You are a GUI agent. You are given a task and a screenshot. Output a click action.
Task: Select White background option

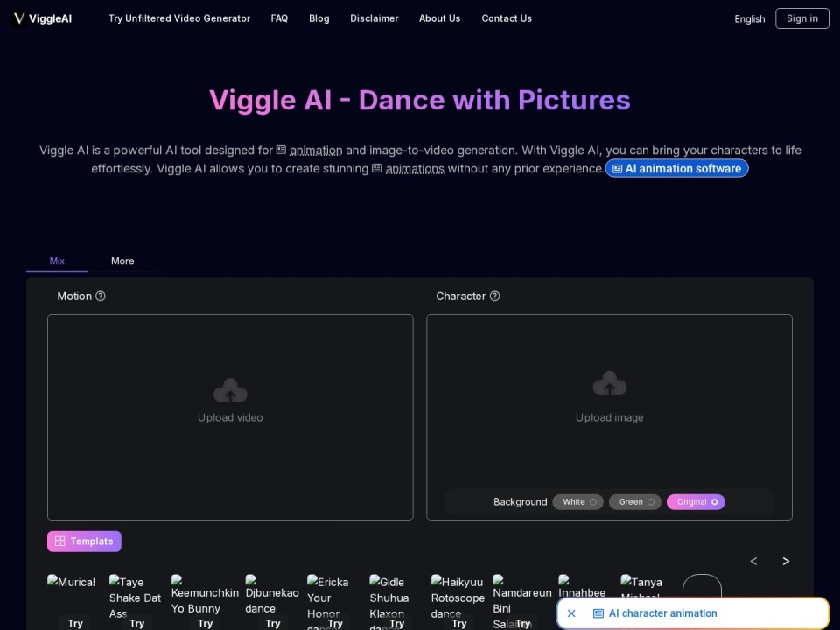[x=578, y=502]
